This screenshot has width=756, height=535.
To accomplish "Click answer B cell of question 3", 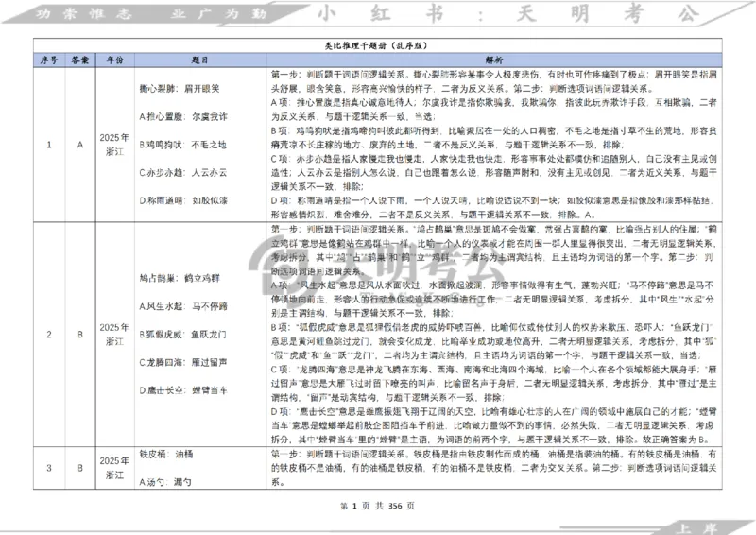I will click(x=80, y=468).
